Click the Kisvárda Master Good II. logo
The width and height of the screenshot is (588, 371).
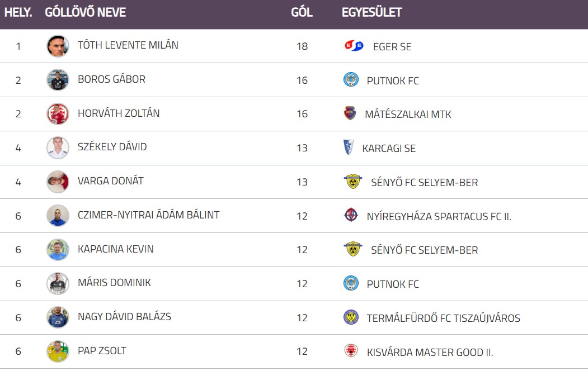351,351
